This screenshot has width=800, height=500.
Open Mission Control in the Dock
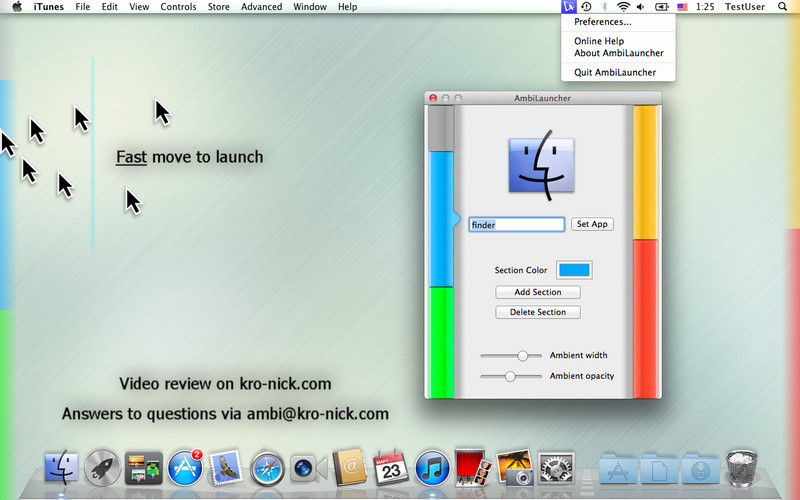tap(143, 468)
